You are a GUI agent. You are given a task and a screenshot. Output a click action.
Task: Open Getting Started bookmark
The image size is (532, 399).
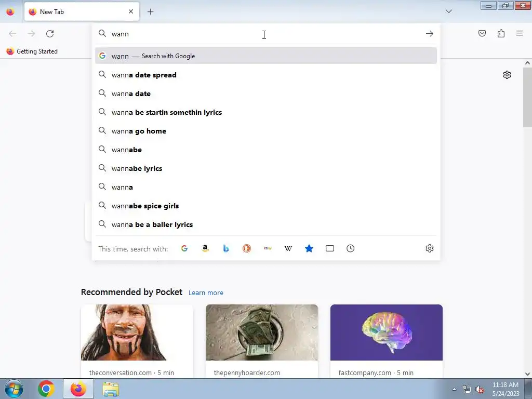coord(32,51)
